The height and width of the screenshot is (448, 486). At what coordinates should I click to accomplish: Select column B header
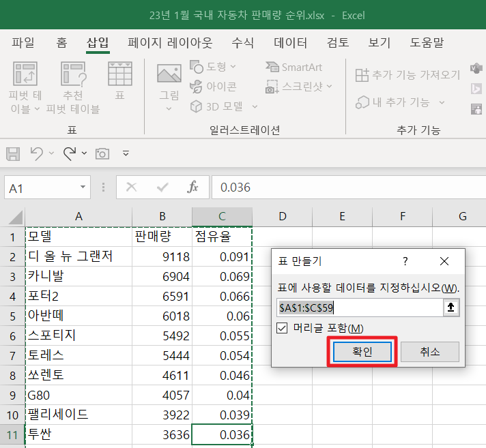click(162, 216)
